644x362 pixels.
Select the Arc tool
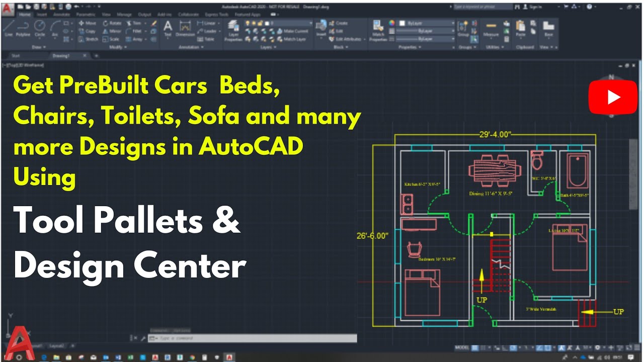[x=54, y=29]
